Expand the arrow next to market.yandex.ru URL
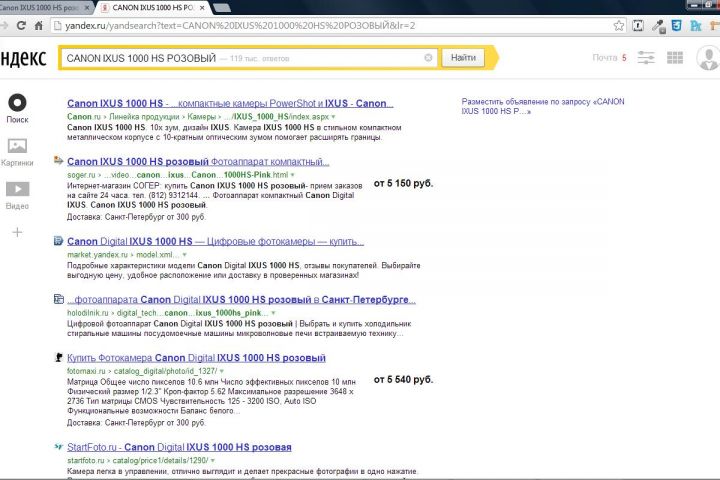Screen dimensions: 720x480 pyautogui.click(x=185, y=254)
